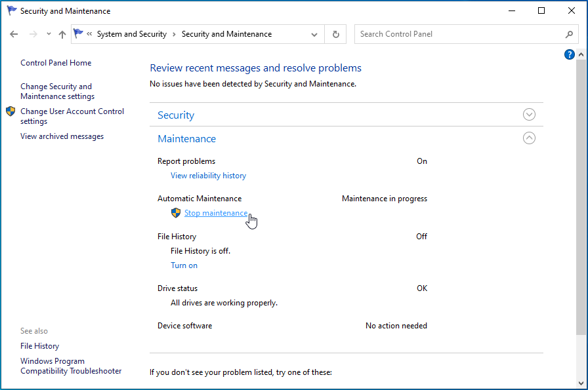Click the blue Help question mark icon
This screenshot has width=588, height=390.
pyautogui.click(x=570, y=54)
